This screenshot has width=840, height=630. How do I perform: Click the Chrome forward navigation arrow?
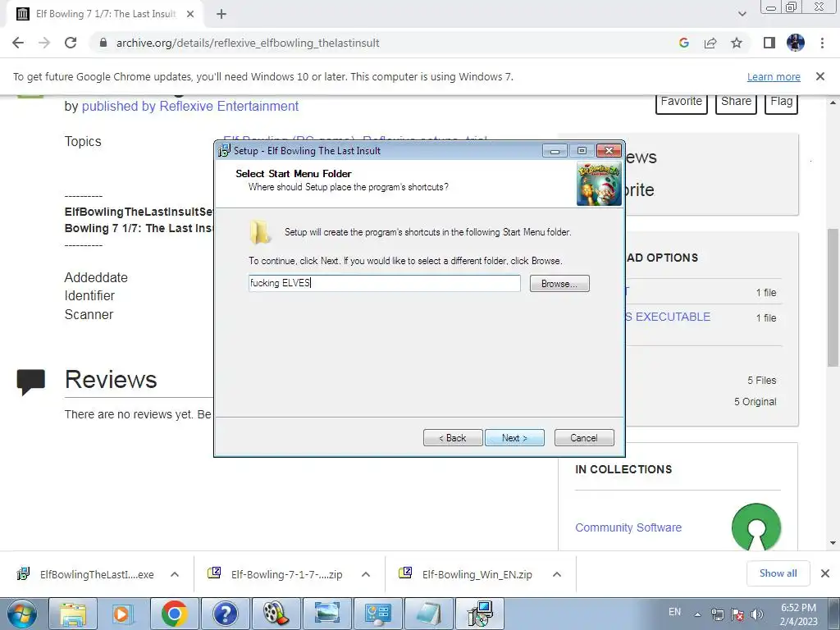click(44, 43)
